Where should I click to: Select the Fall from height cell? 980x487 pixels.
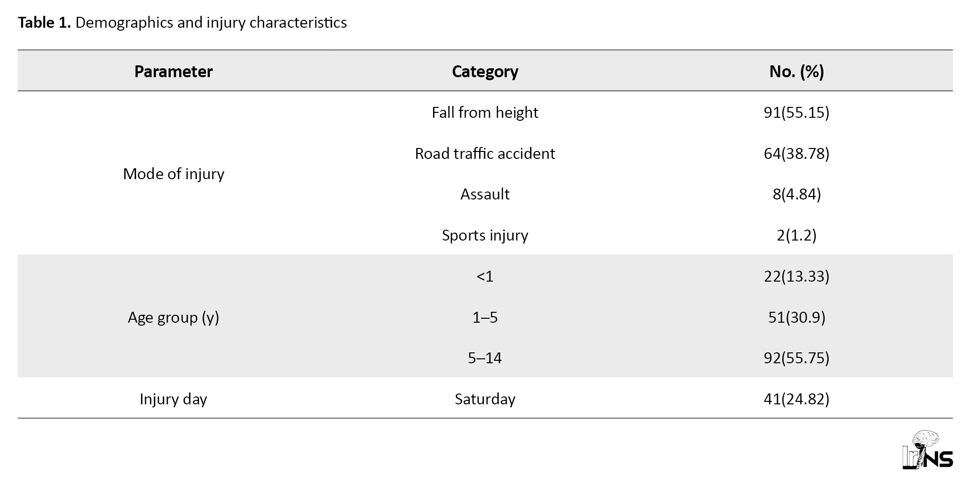(x=485, y=113)
